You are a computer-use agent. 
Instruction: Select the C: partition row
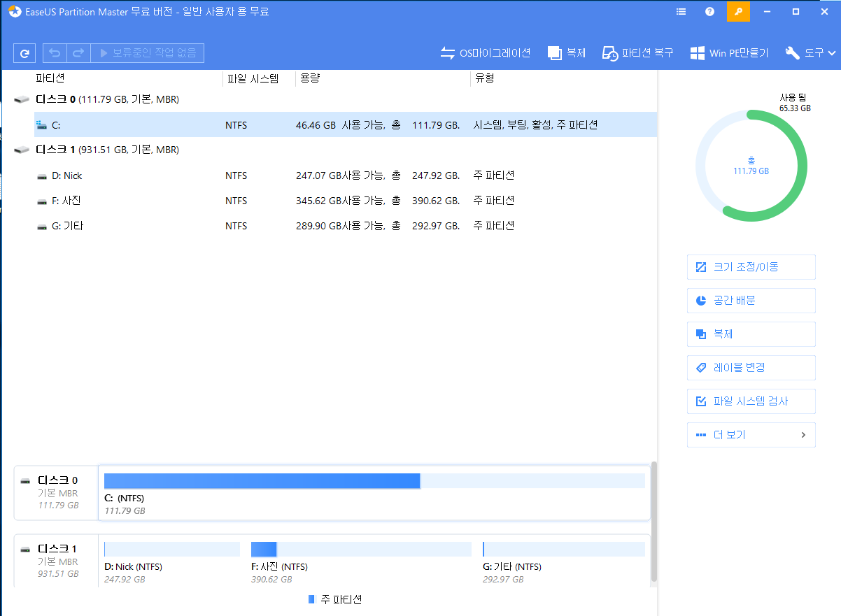[x=346, y=125]
